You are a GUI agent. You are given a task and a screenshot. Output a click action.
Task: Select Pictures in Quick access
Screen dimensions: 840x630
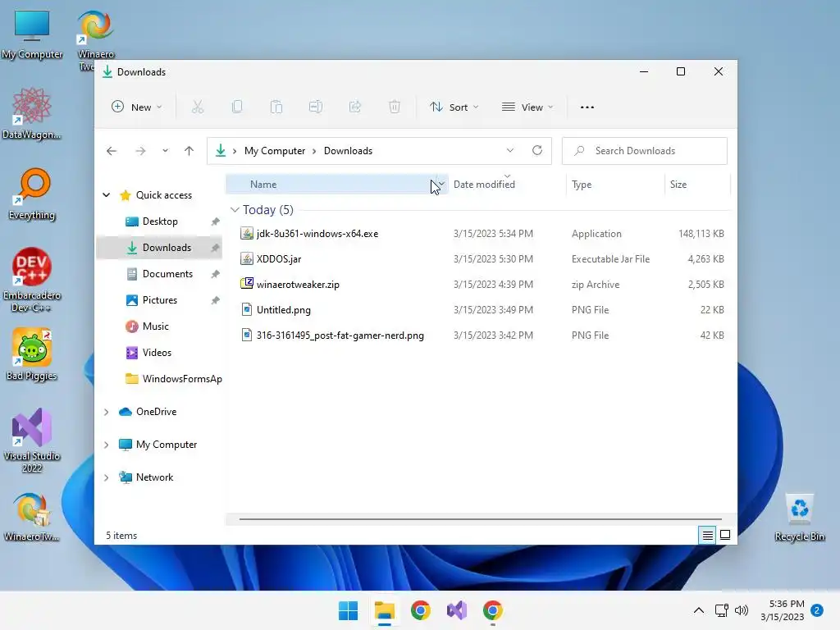click(x=160, y=300)
